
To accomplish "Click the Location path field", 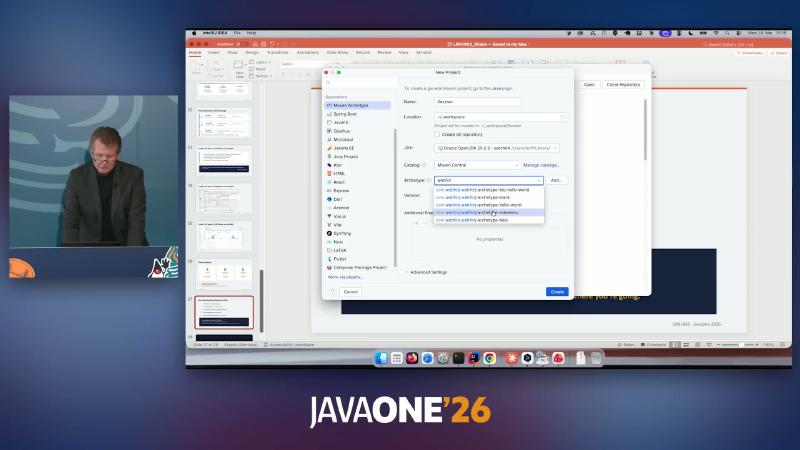I will coord(501,117).
